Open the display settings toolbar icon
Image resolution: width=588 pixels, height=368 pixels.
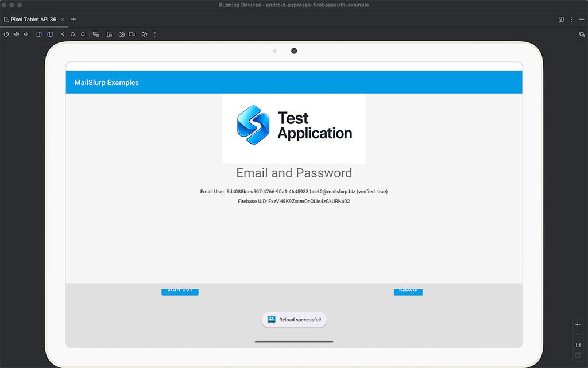coord(96,34)
